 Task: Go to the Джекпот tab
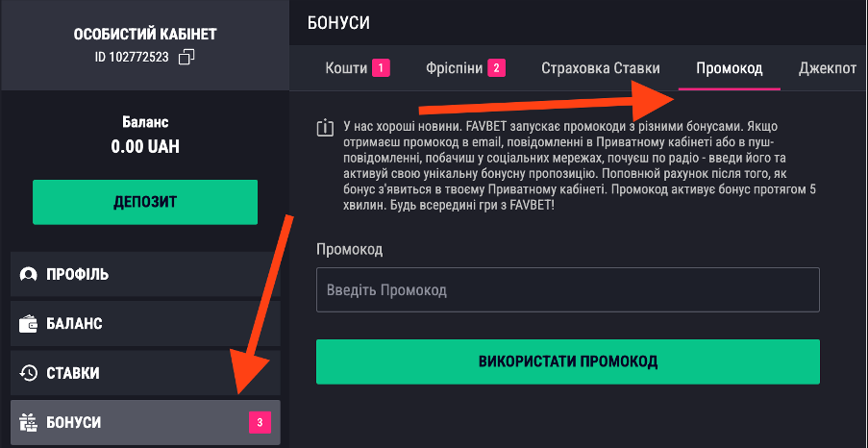[x=828, y=68]
